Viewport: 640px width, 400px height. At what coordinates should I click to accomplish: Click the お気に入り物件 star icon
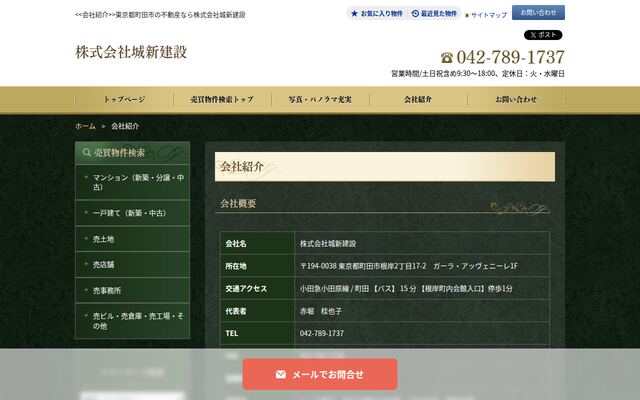tap(354, 13)
